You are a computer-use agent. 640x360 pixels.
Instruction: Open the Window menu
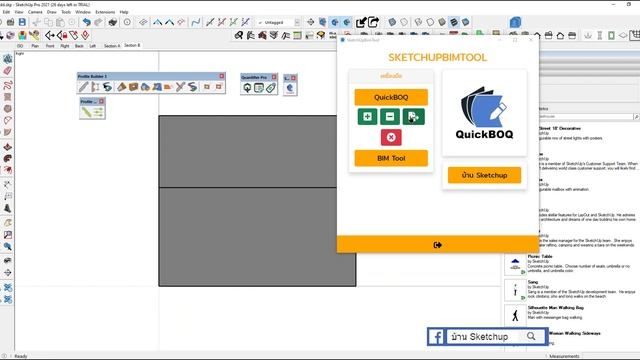tap(83, 12)
